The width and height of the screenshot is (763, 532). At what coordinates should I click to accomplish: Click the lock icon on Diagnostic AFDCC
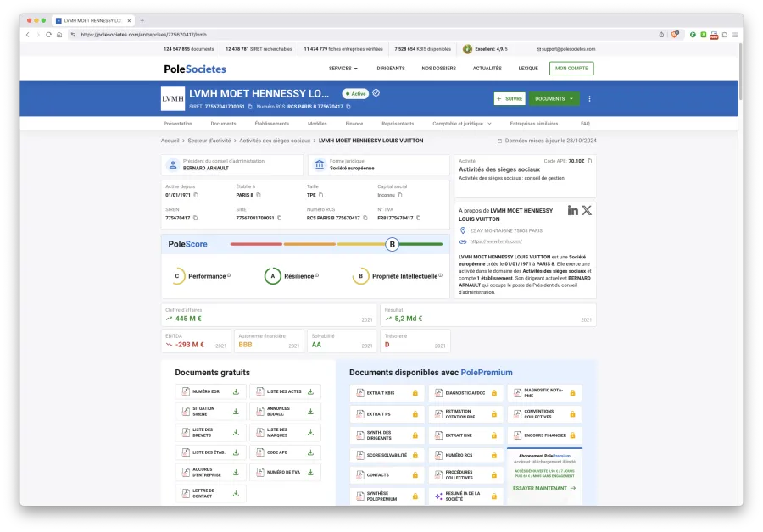click(494, 393)
